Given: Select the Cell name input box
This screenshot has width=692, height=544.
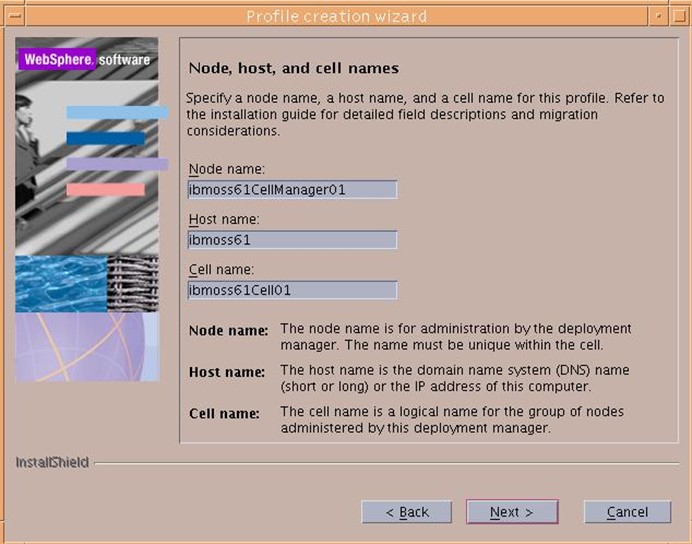Looking at the screenshot, I should [292, 290].
